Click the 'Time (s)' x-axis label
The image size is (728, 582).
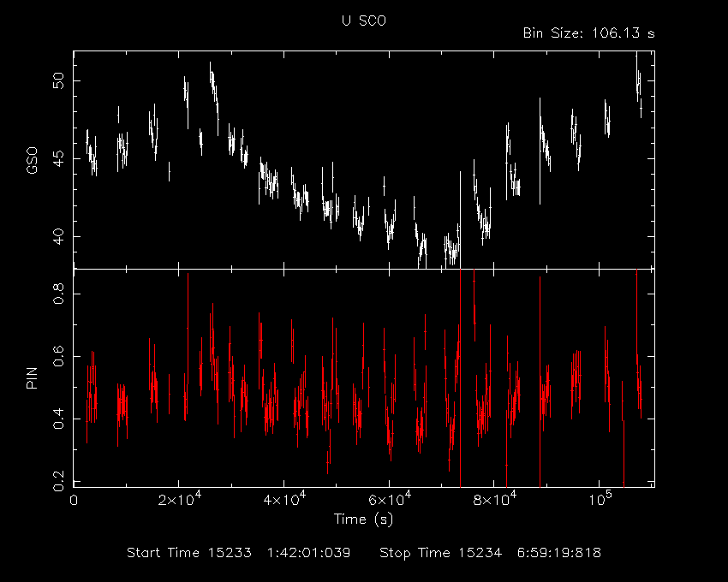[x=363, y=519]
